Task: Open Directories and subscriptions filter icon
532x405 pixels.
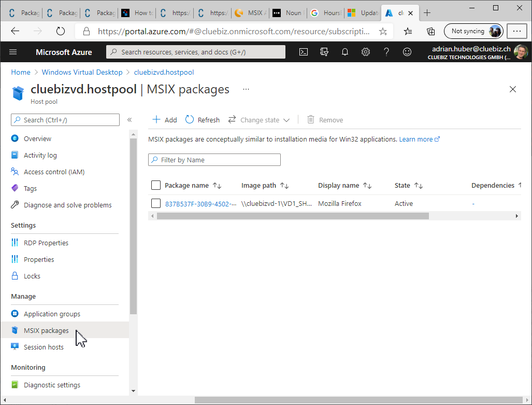Action: tap(324, 52)
